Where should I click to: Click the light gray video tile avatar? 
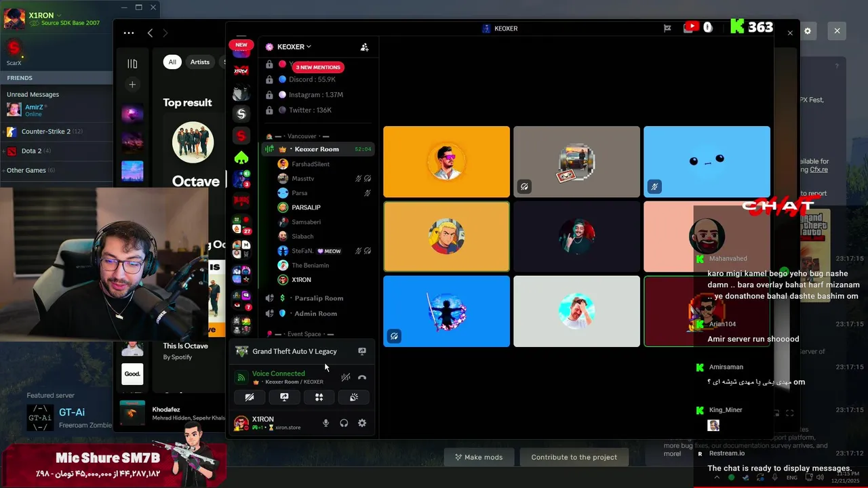(x=576, y=311)
